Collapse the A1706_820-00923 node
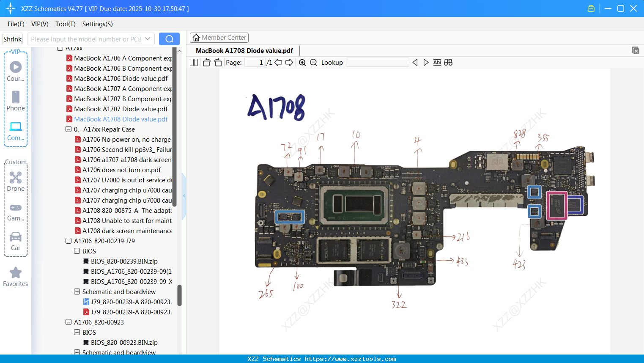Image resolution: width=644 pixels, height=363 pixels. (69, 322)
